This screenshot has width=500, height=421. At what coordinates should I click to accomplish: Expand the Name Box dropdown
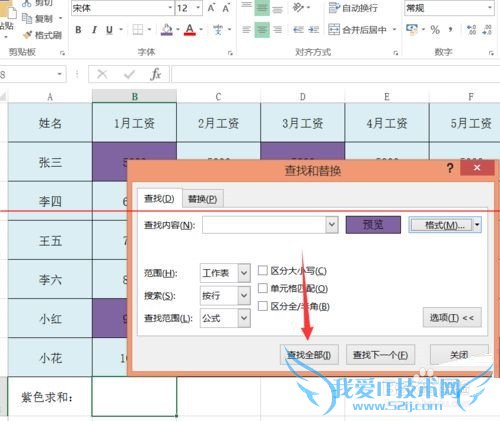tap(60, 74)
